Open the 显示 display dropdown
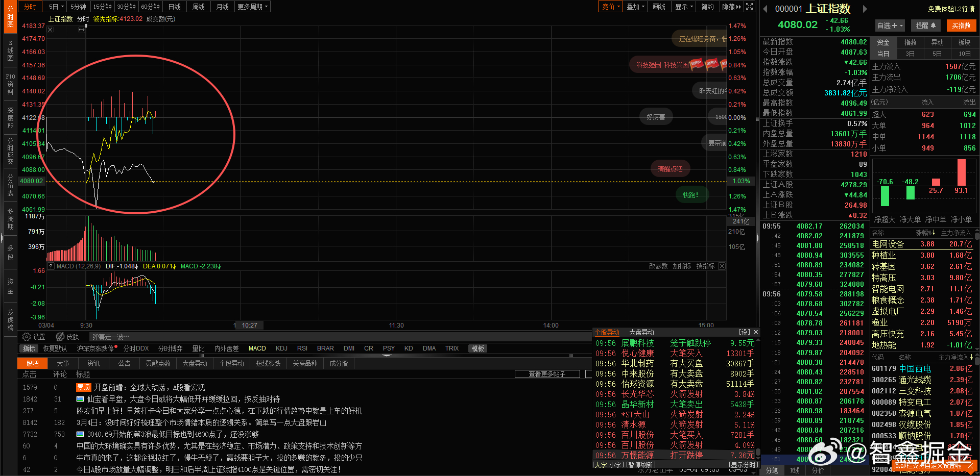The image size is (980, 476). (684, 7)
